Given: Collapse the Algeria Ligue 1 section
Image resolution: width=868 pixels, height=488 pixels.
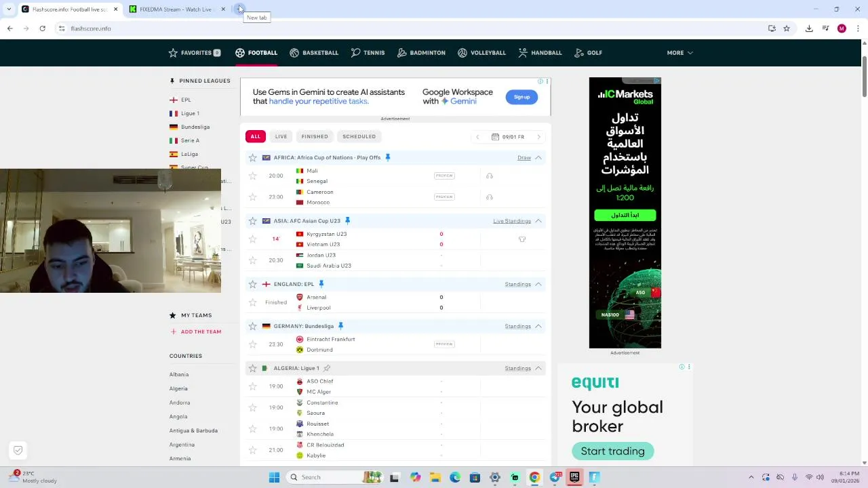Looking at the screenshot, I should pos(538,368).
